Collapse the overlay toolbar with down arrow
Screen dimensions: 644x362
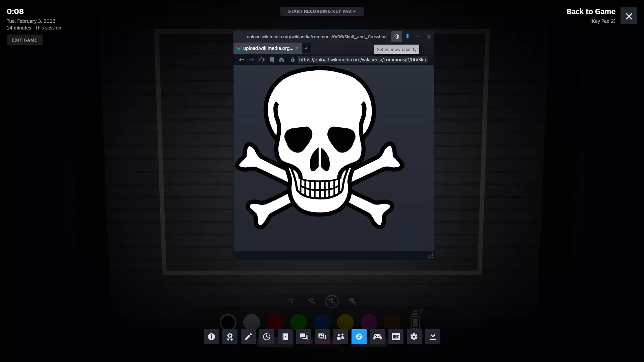tap(433, 337)
